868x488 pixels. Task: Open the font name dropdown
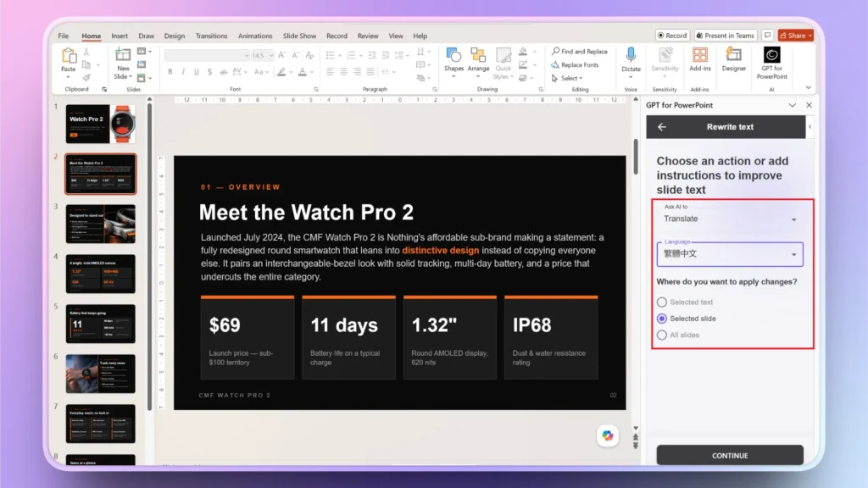[x=247, y=55]
